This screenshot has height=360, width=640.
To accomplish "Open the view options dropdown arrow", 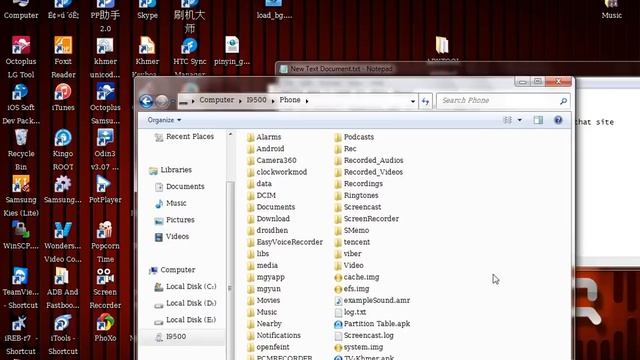I will (520, 120).
